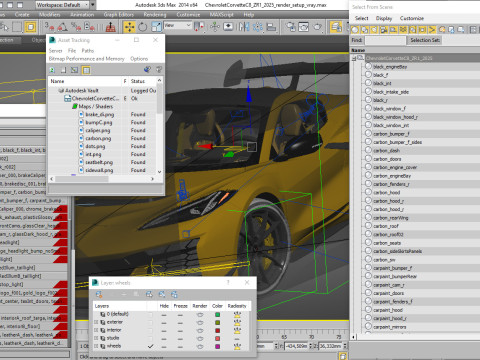The image size is (480, 360).
Task: Open the Display menu in Select From Scene
Action: pyautogui.click(x=384, y=18)
